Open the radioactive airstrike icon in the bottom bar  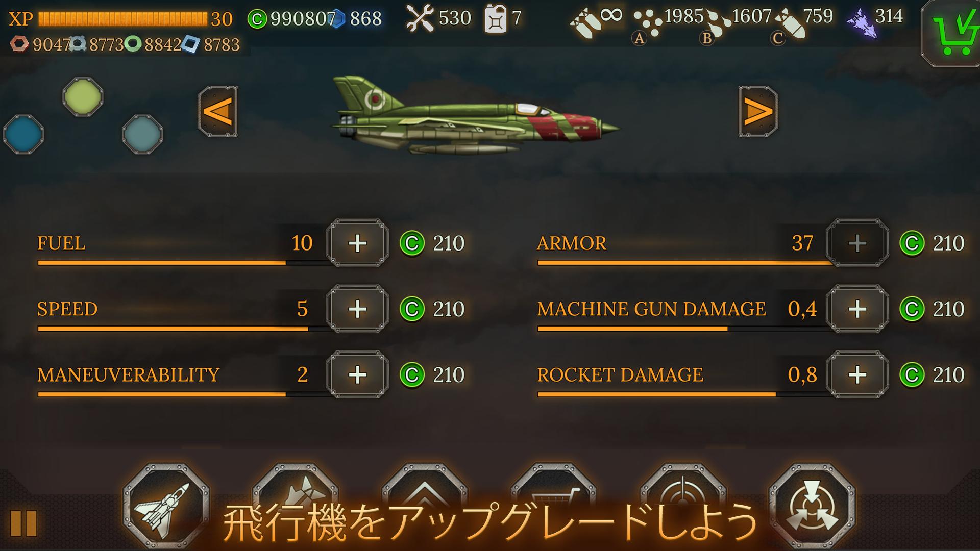coord(812,508)
